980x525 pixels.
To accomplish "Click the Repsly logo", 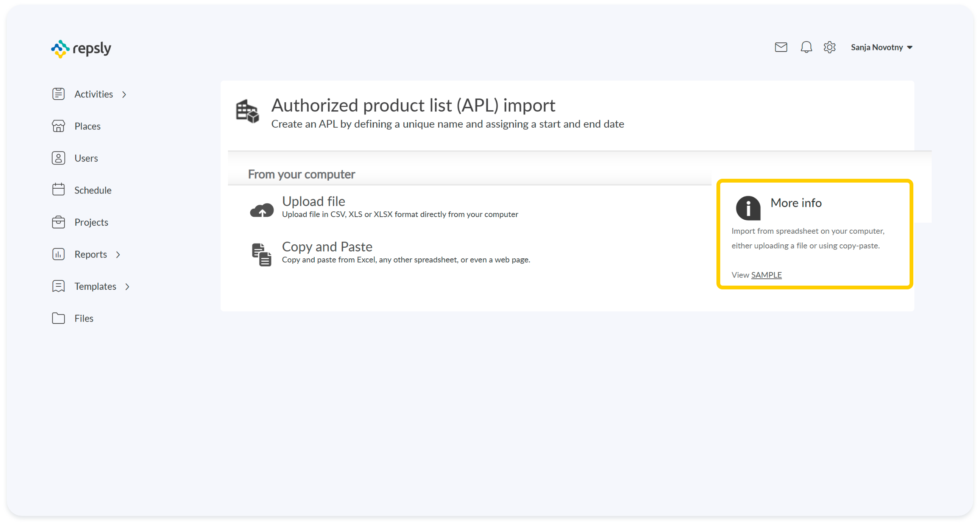I will (81, 49).
